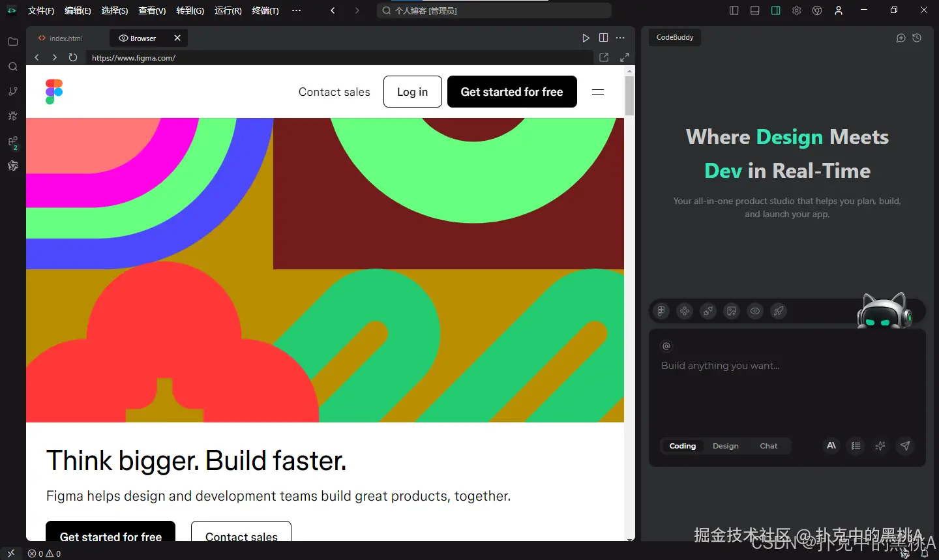Click the Figma import icon in CodeBuddy
This screenshot has width=939, height=560.
pos(661,311)
